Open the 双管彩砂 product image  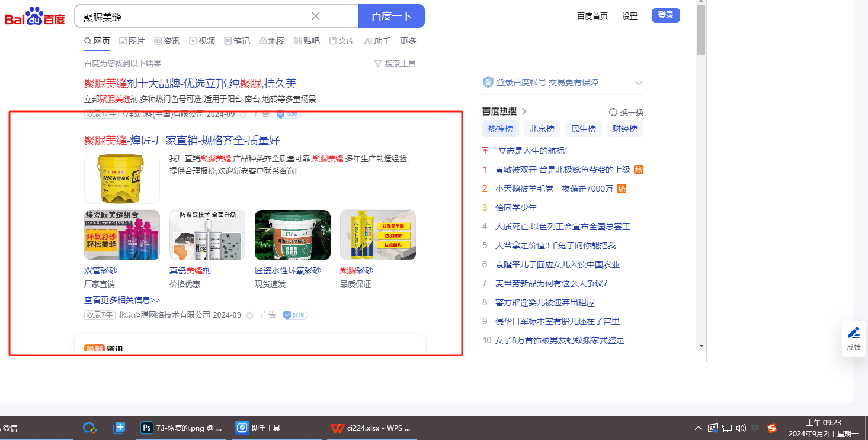pyautogui.click(x=122, y=235)
